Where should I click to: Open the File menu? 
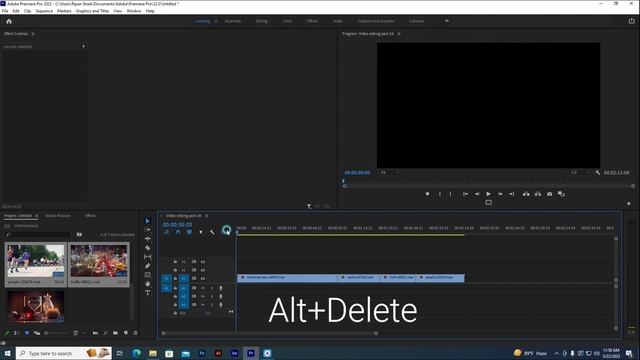(5, 11)
